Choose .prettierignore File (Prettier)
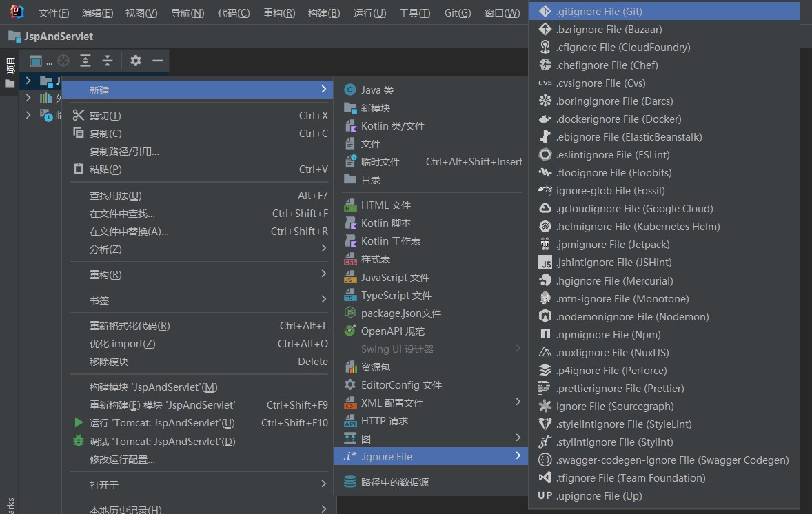Screen dimensions: 812x514 click(664, 388)
